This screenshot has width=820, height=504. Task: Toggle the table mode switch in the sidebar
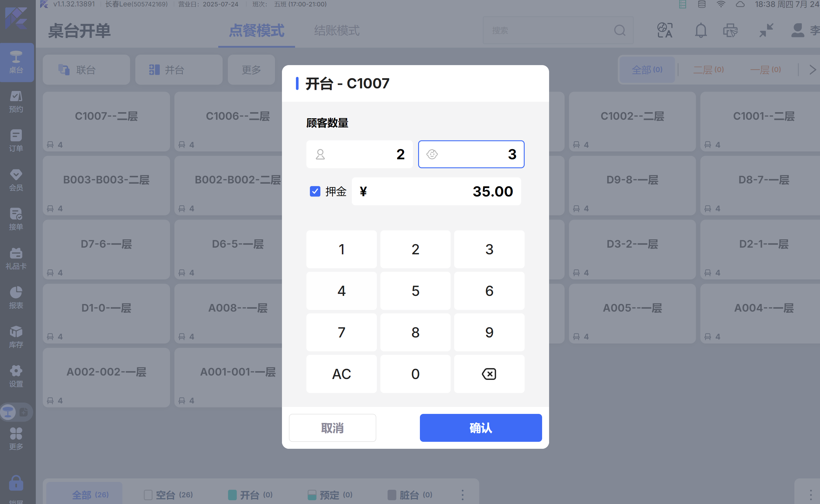click(16, 412)
